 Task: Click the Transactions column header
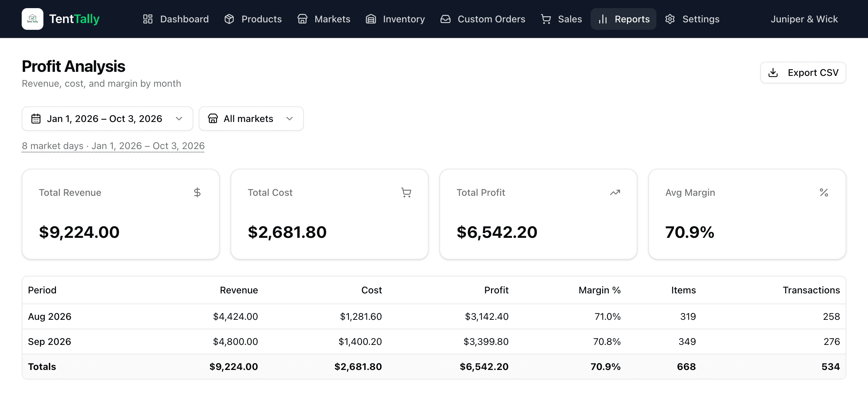[811, 290]
